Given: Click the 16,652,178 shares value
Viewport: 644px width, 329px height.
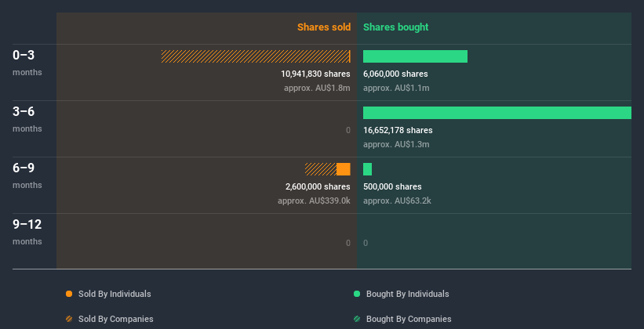Looking at the screenshot, I should click(x=398, y=130).
